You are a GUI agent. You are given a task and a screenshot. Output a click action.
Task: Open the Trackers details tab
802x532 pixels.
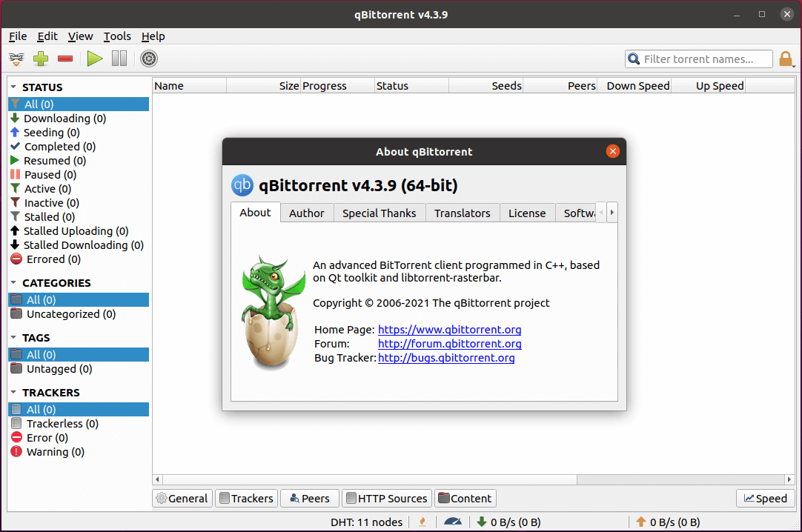tap(247, 498)
